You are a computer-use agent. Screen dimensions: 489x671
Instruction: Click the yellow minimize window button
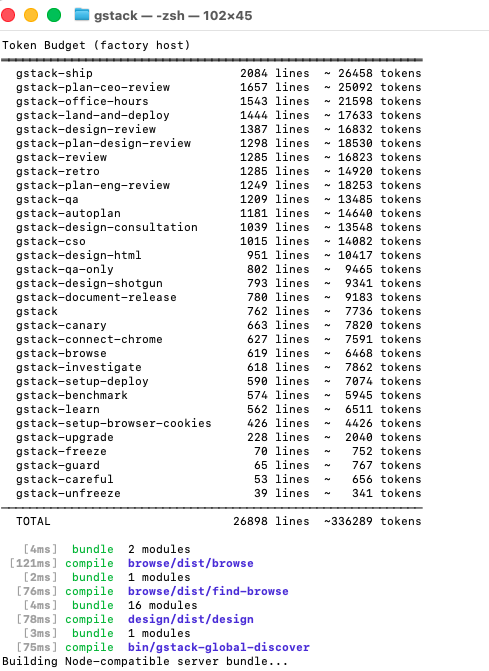31,15
